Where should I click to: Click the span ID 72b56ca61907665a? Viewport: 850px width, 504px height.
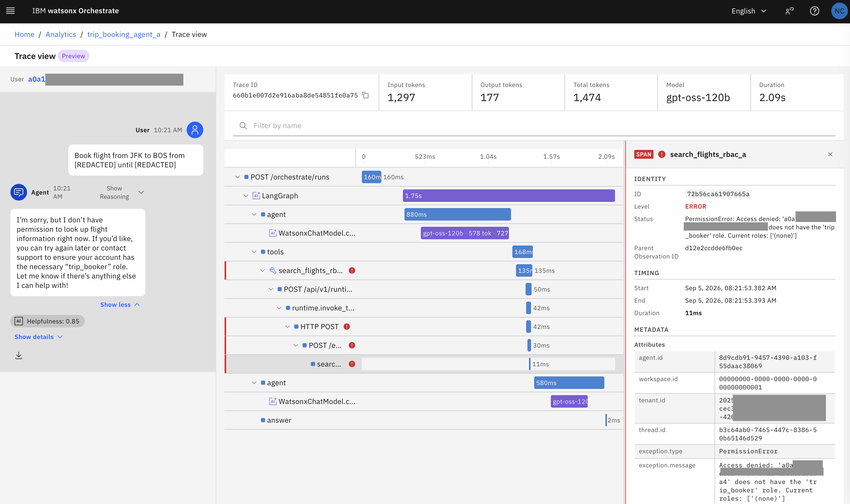718,194
